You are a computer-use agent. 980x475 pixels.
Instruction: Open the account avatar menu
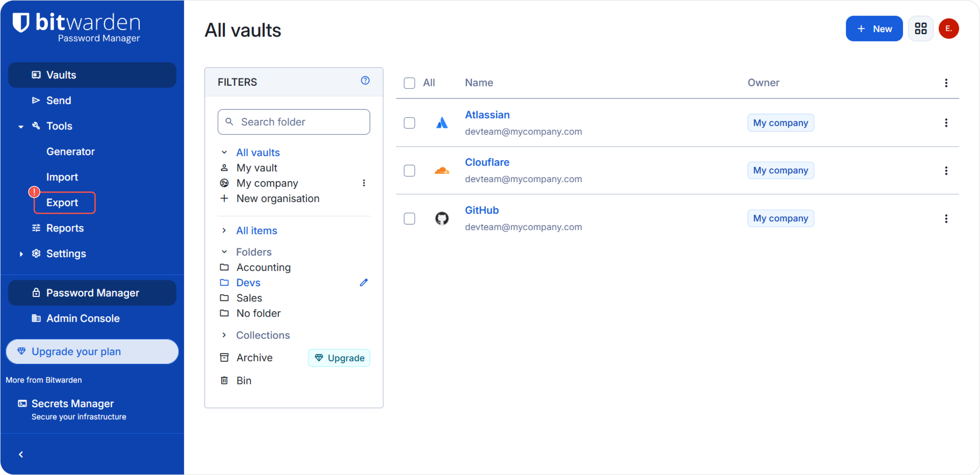coord(949,28)
